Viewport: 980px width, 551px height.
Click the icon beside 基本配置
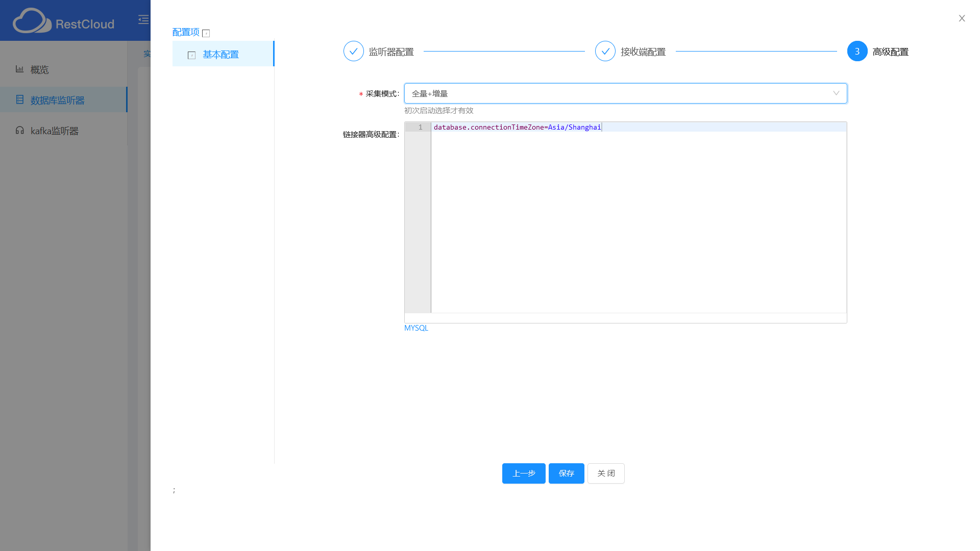pos(192,55)
